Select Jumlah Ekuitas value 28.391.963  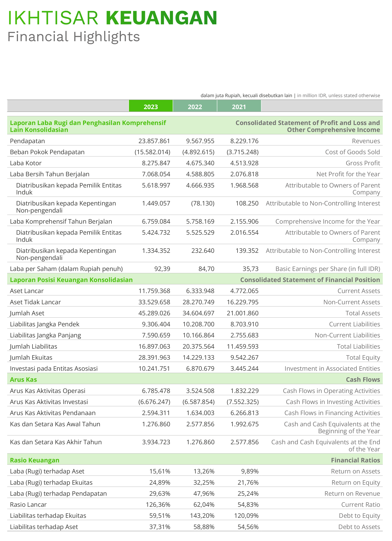[x=154, y=358]
